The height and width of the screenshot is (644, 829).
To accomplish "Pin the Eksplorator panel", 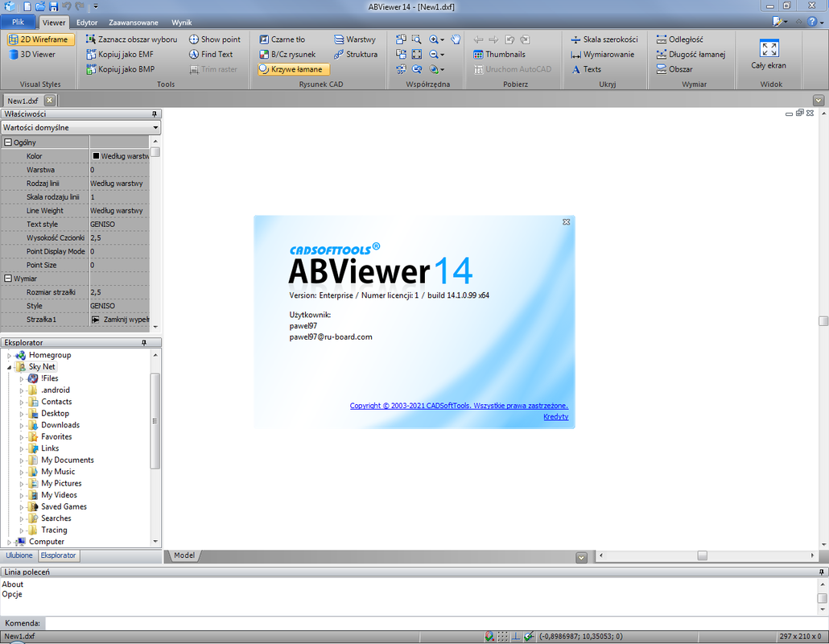I will [144, 343].
